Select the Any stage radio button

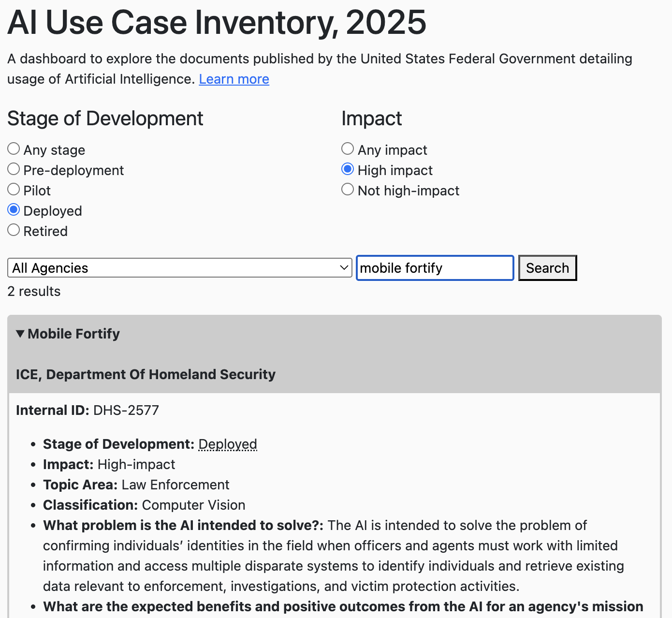[x=14, y=148]
